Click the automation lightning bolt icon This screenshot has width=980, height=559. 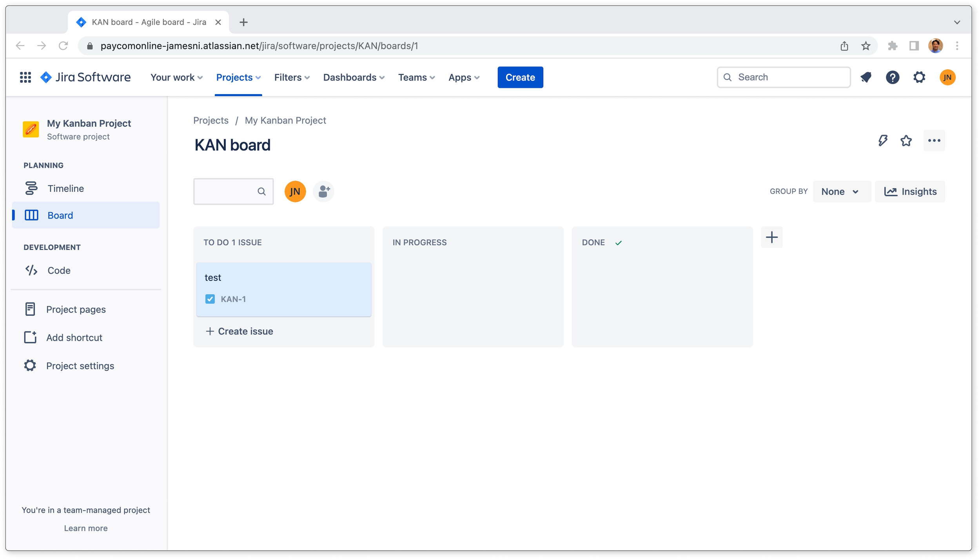point(882,140)
